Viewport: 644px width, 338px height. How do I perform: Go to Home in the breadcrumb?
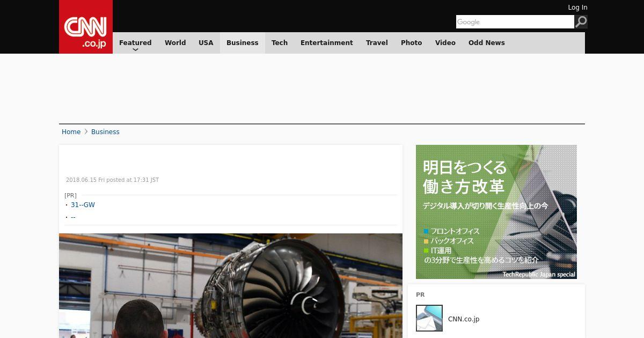[71, 132]
